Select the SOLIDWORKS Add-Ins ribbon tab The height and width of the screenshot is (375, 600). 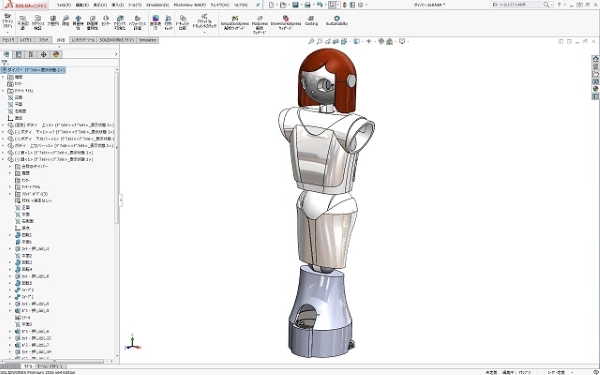(117, 40)
